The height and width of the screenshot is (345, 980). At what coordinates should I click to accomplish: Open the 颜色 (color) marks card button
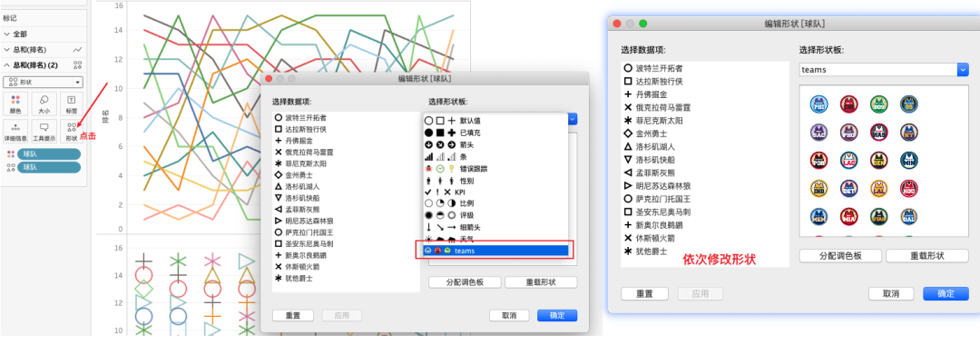click(16, 103)
